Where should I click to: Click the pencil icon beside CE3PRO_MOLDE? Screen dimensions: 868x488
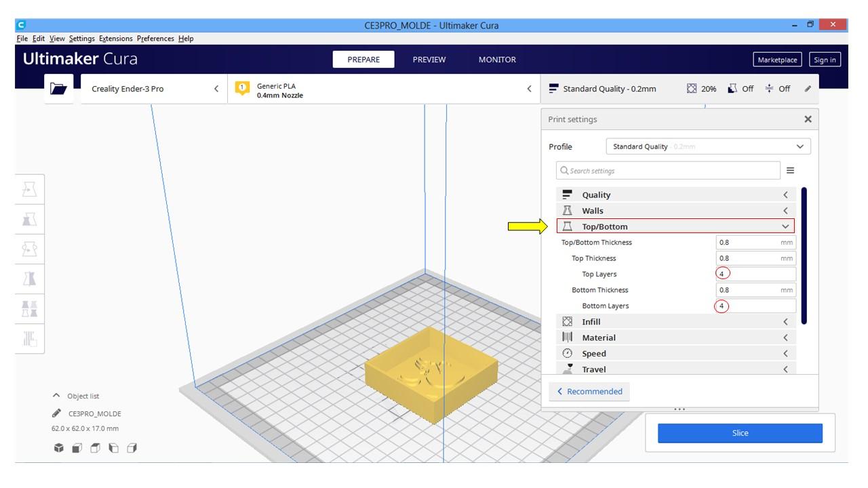pos(56,413)
